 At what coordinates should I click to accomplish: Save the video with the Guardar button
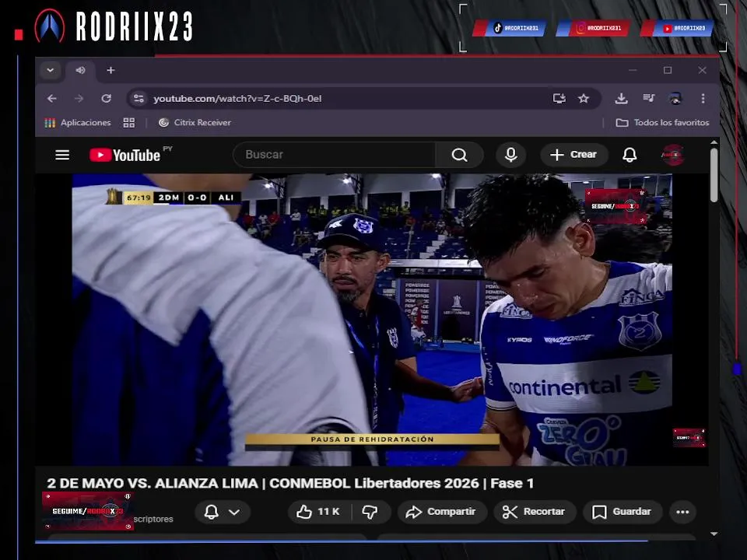click(x=622, y=512)
